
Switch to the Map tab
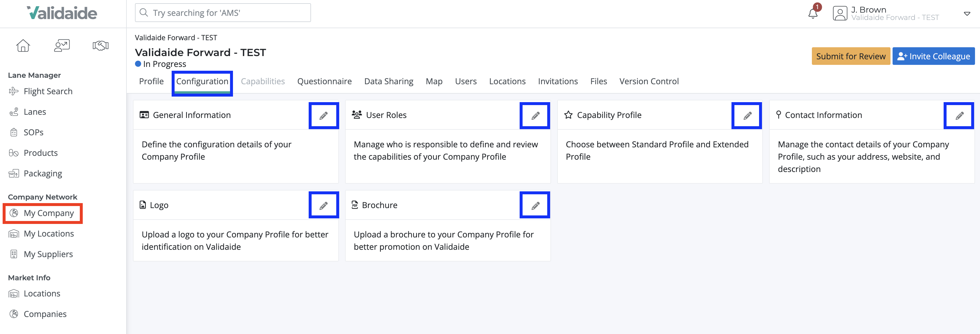[434, 81]
